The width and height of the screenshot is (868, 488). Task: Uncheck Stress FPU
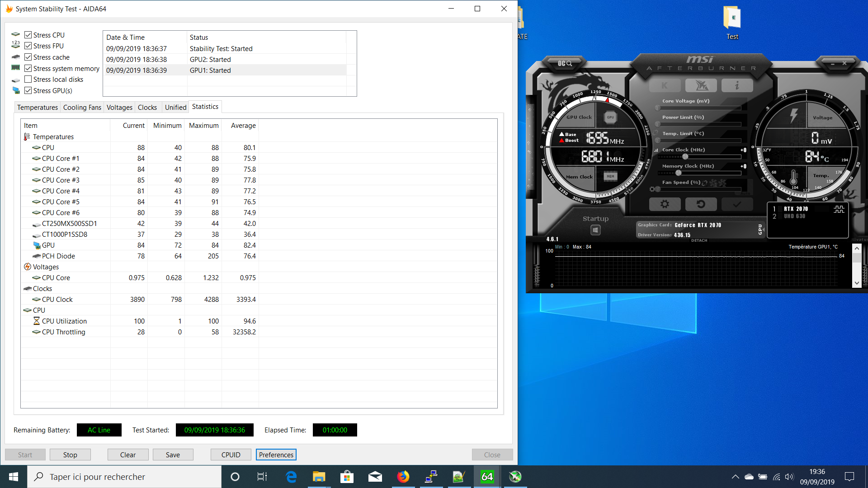click(x=28, y=46)
